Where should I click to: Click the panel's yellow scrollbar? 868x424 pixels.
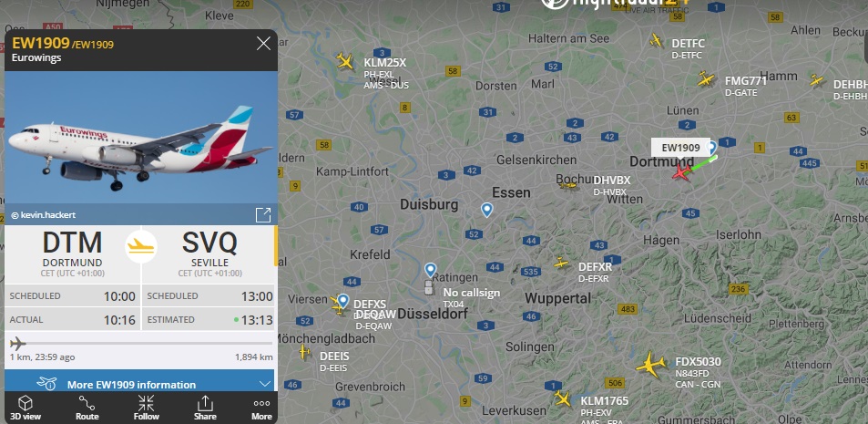(x=276, y=245)
